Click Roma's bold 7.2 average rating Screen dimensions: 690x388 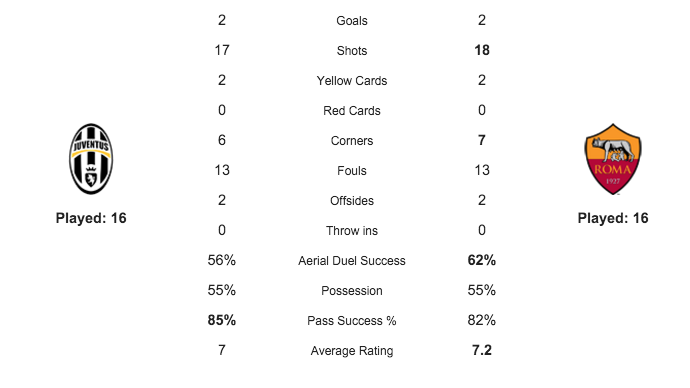(482, 350)
